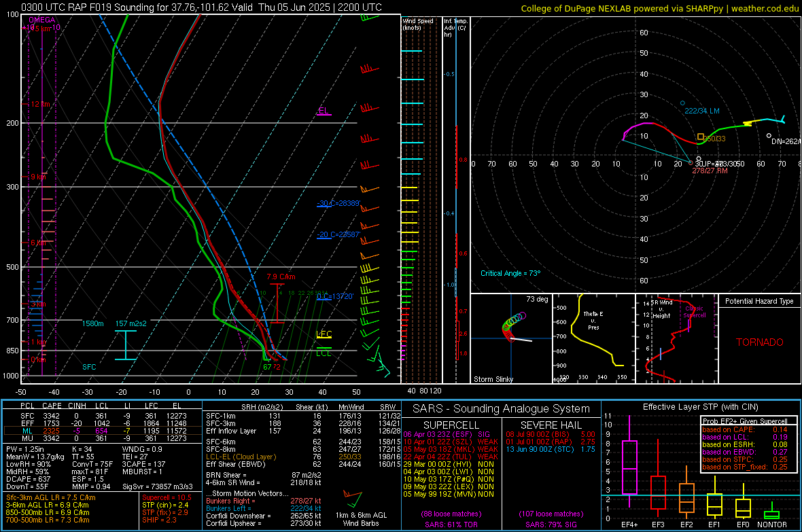Select the LCL-EL (Cloud Layer) row
802x532 pixels.
303,457
